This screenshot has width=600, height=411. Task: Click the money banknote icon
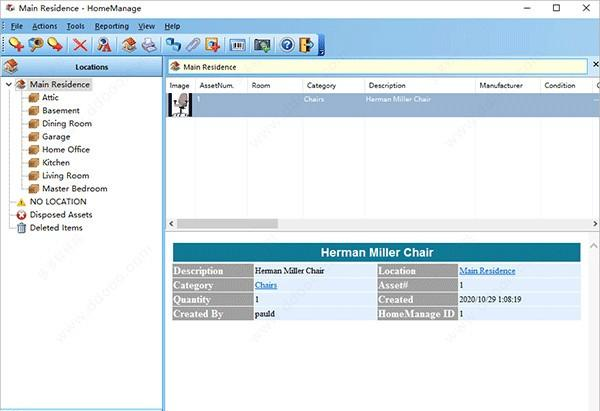pyautogui.click(x=262, y=45)
